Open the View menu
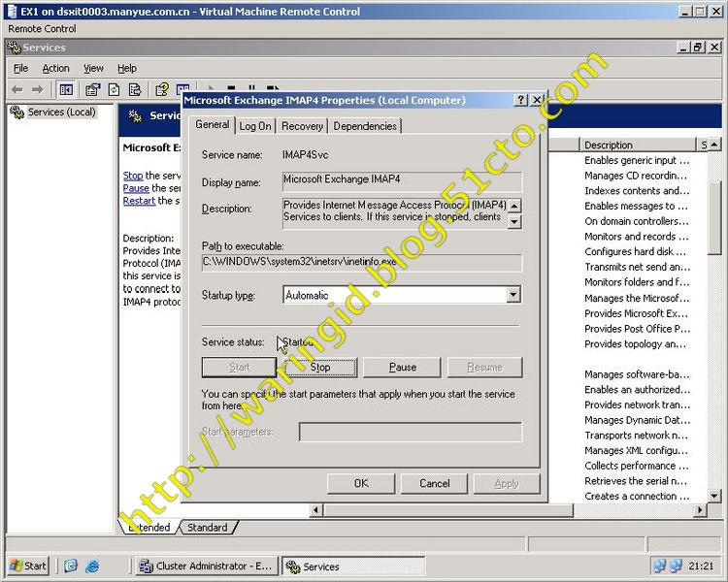Viewport: 728px width, 582px height. tap(93, 68)
